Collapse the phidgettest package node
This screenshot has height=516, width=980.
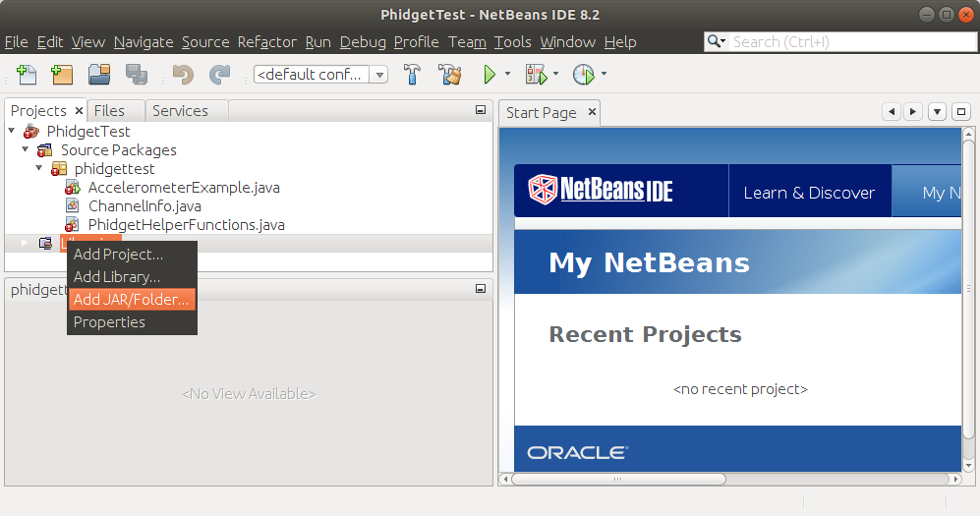38,168
